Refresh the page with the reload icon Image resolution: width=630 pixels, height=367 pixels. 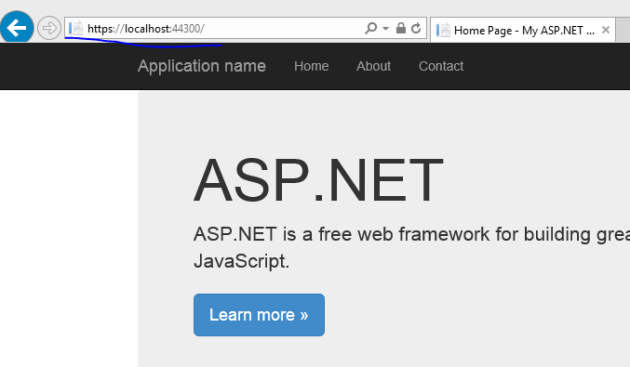tap(416, 28)
